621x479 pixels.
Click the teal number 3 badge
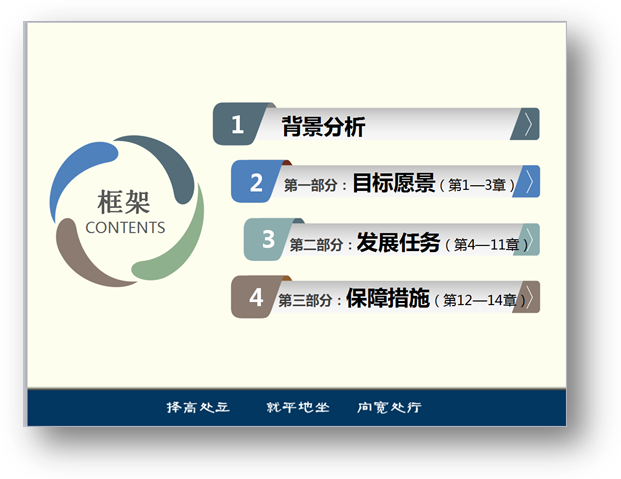pos(268,240)
